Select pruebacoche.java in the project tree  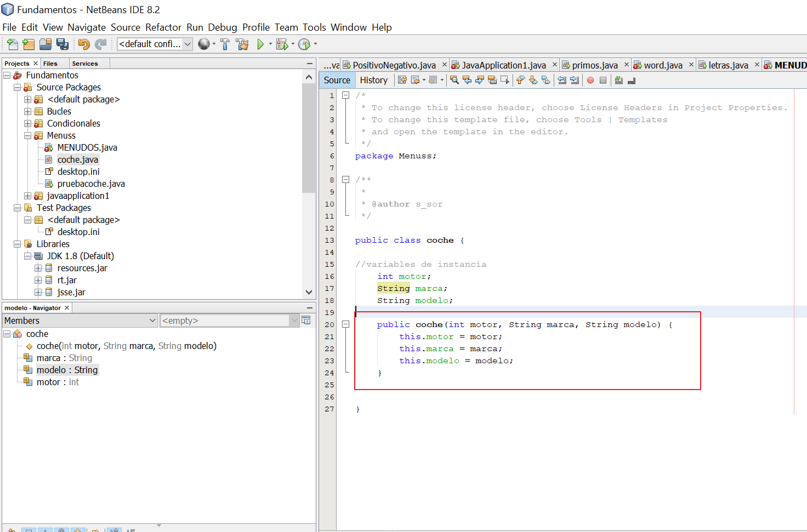pyautogui.click(x=91, y=184)
